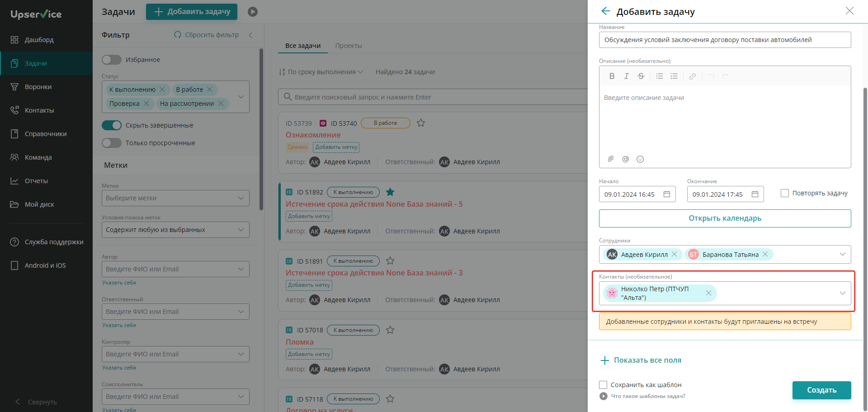868x412 pixels.
Task: Expand the Статус filter dropdown
Action: click(x=241, y=96)
